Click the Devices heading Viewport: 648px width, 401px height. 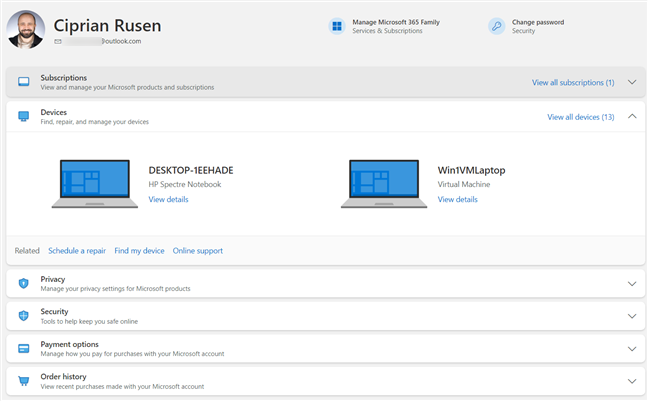point(53,112)
